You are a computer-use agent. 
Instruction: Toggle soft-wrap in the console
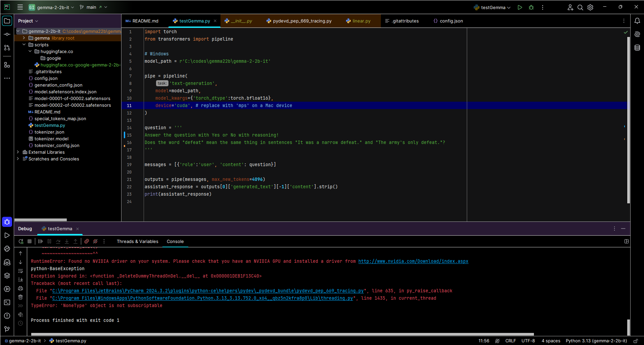point(20,271)
